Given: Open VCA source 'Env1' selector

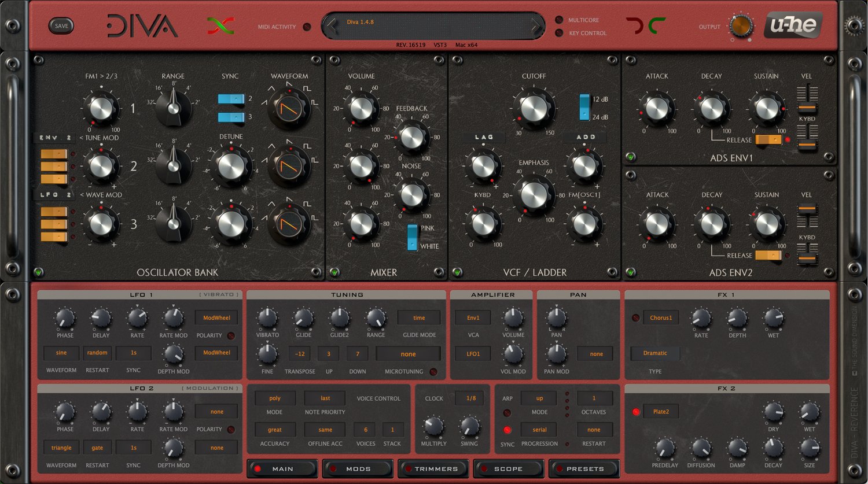Looking at the screenshot, I should tap(473, 317).
